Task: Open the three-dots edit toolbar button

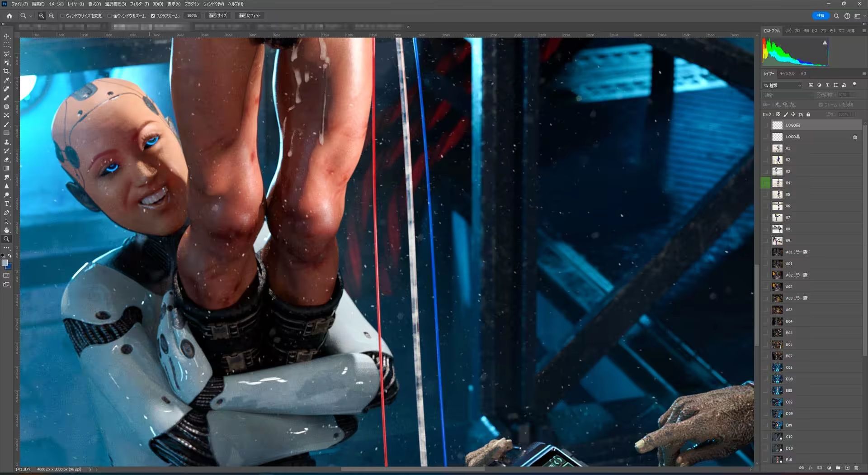Action: click(6, 248)
